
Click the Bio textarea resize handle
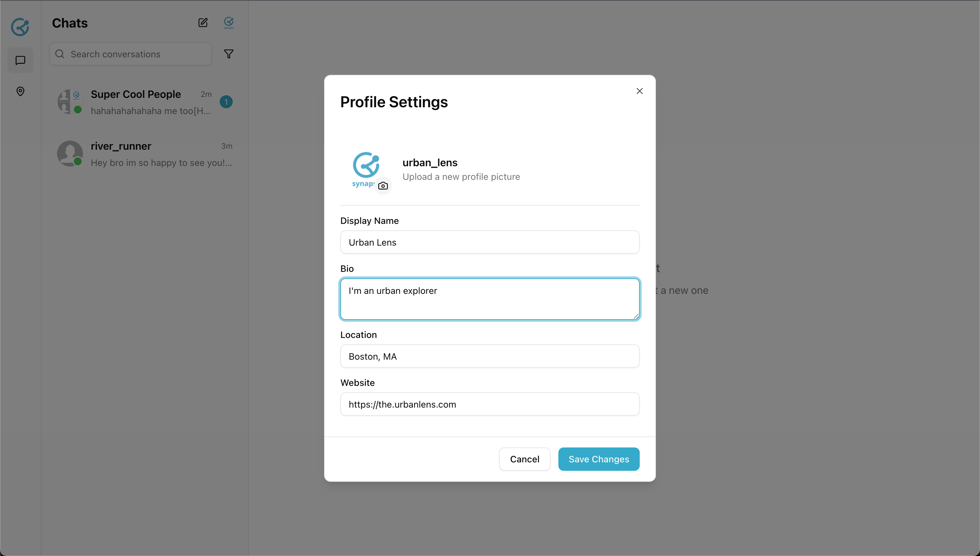(636, 316)
